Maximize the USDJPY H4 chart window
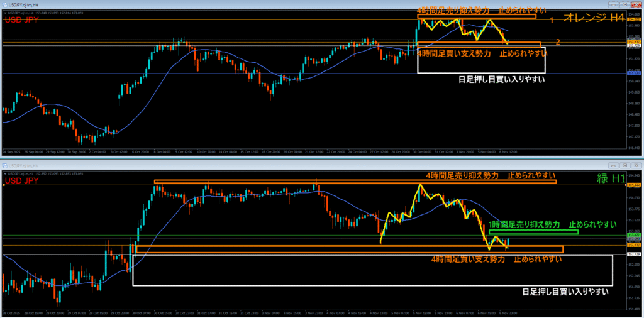Image resolution: width=644 pixels, height=318 pixels. (625, 4)
